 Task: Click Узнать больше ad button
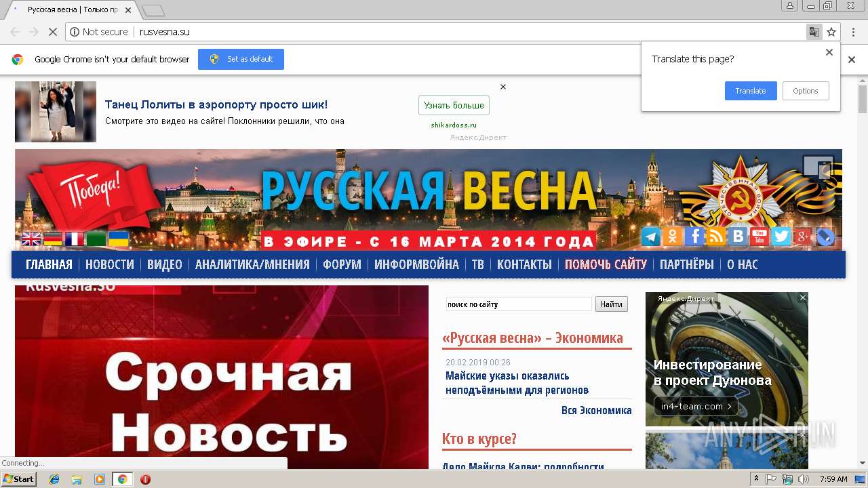pos(454,105)
